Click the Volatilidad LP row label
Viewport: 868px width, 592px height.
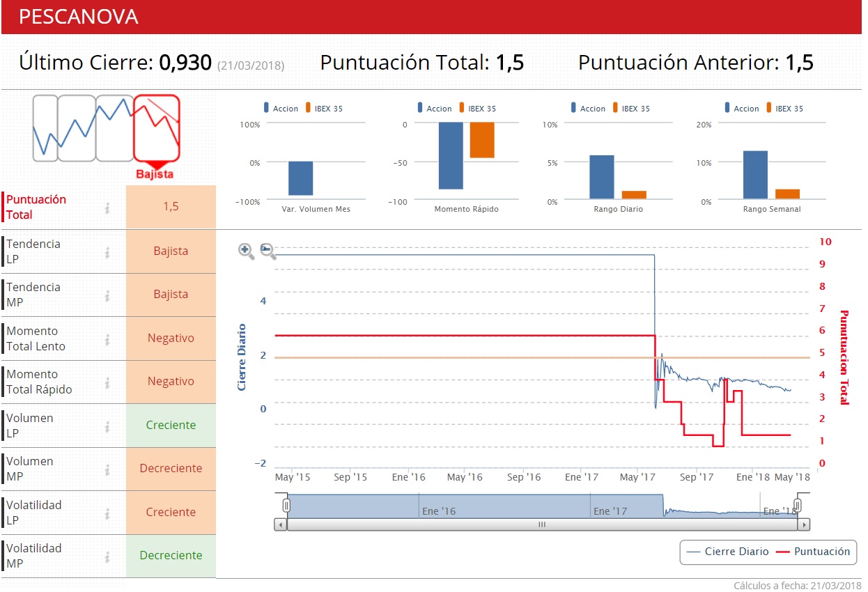tap(34, 513)
